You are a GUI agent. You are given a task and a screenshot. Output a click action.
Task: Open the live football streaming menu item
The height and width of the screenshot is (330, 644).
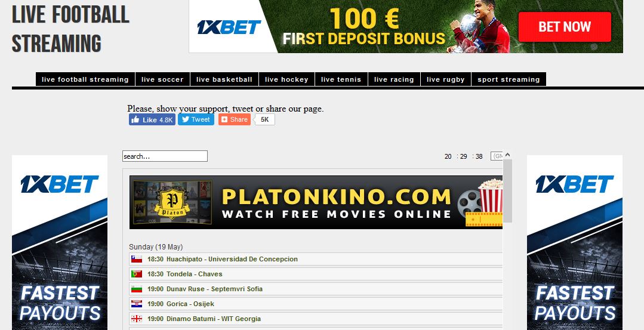tap(85, 79)
